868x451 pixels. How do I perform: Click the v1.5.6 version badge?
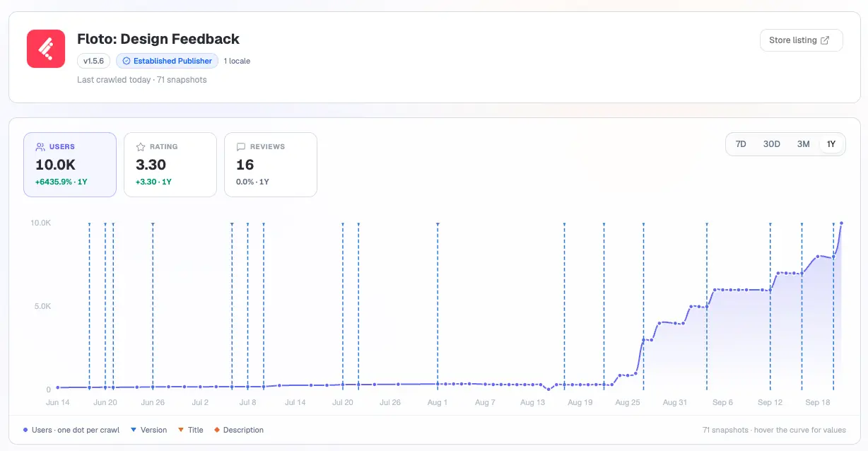point(93,61)
